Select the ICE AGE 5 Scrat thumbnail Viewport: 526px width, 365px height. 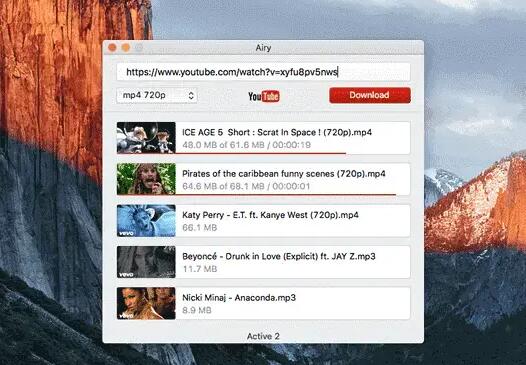(x=146, y=138)
